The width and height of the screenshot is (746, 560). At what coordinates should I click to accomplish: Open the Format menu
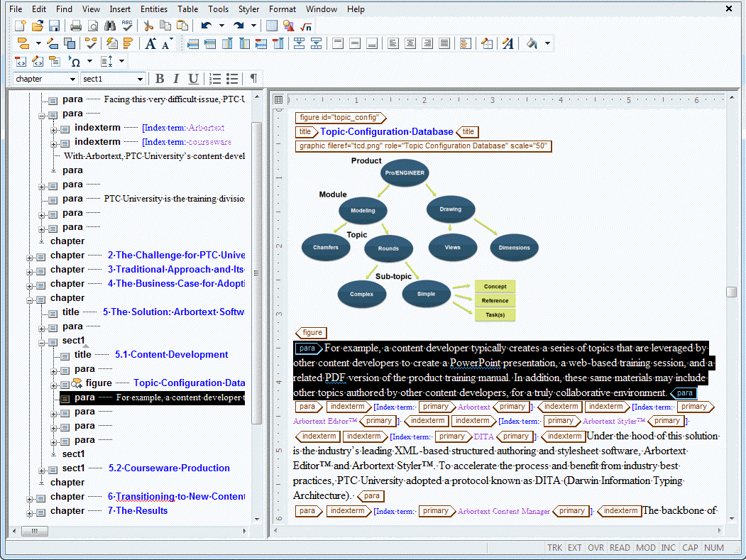pyautogui.click(x=282, y=9)
